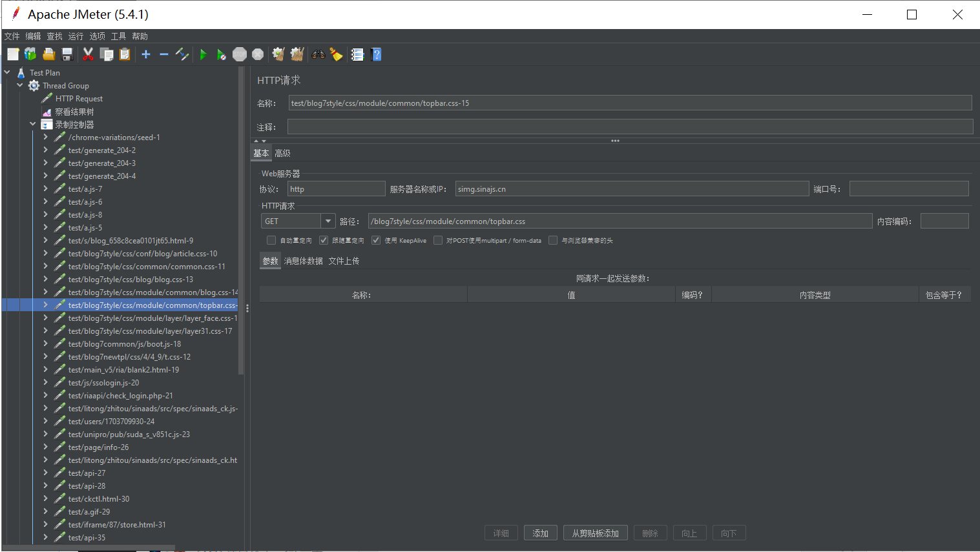Open the 文件 menu
The height and width of the screenshot is (552, 980).
pyautogui.click(x=12, y=36)
